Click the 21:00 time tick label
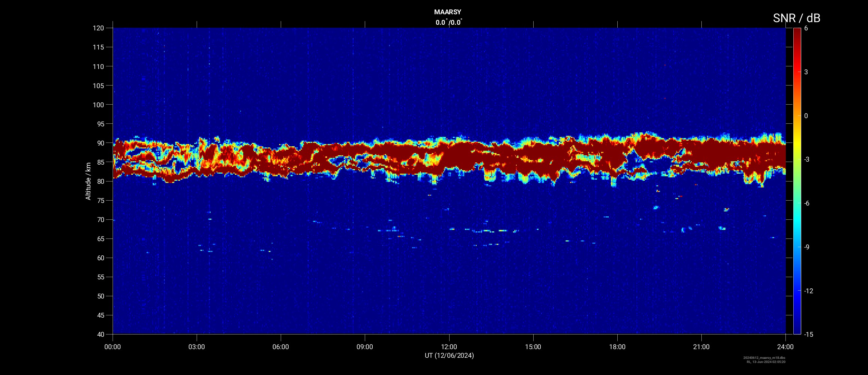This screenshot has height=375, width=868. click(701, 347)
